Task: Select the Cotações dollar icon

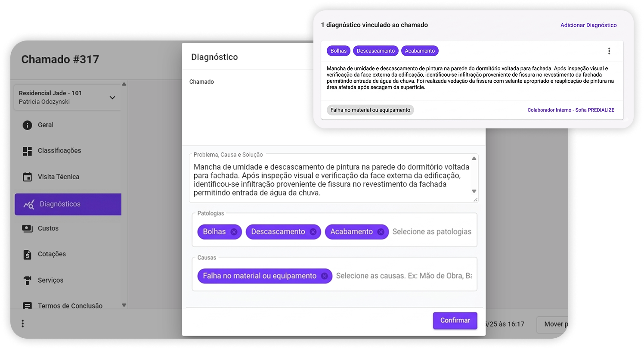Action: point(27,254)
